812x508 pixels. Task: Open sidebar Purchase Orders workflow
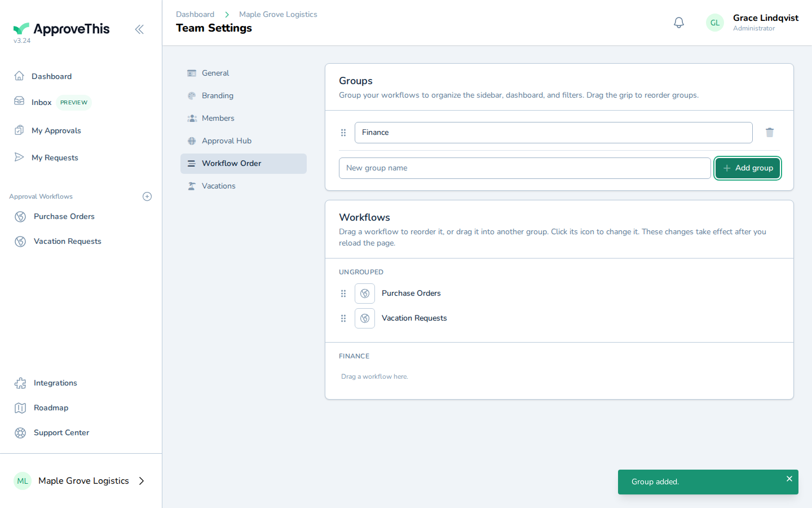[64, 217]
